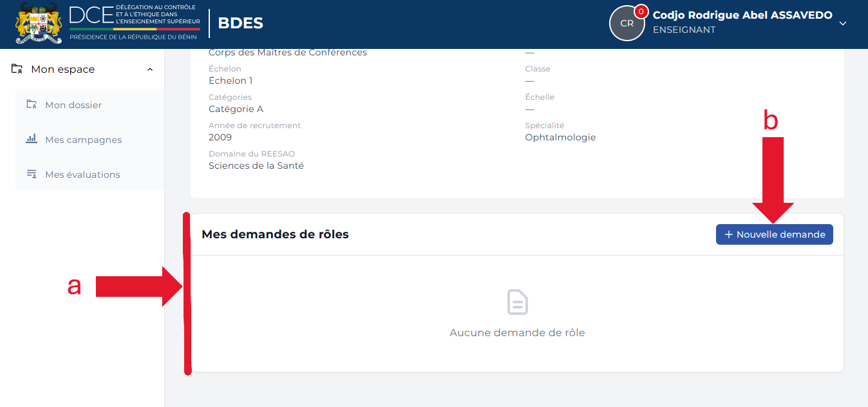Click the Mes campagnes chart icon

[32, 139]
